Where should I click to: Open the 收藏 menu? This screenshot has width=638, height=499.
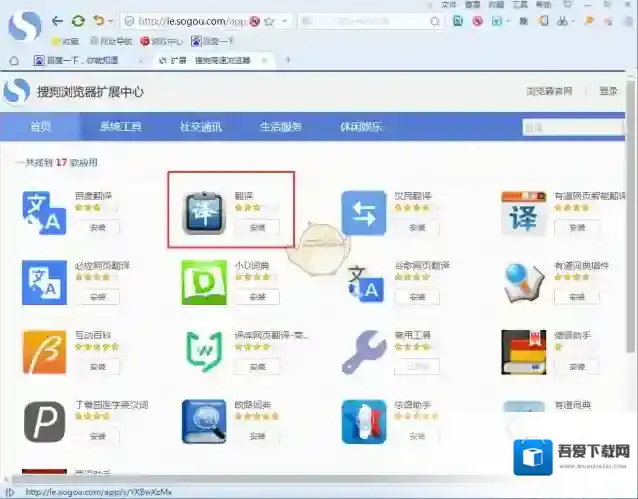(x=496, y=4)
